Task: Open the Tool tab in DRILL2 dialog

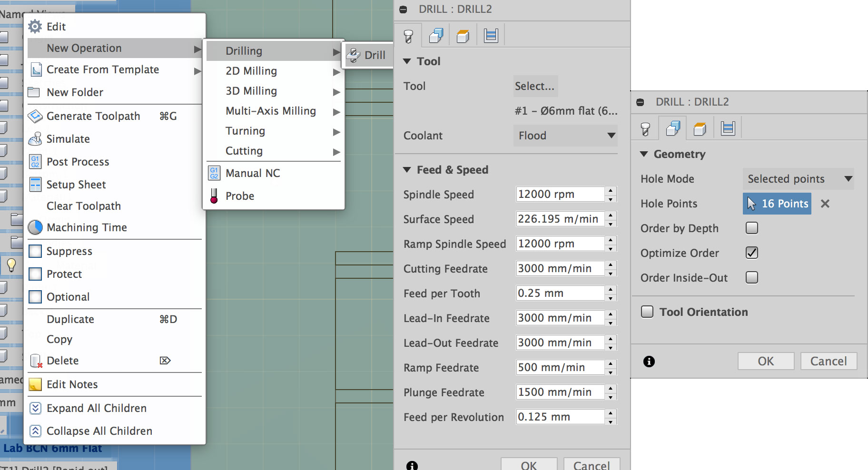Action: point(408,34)
